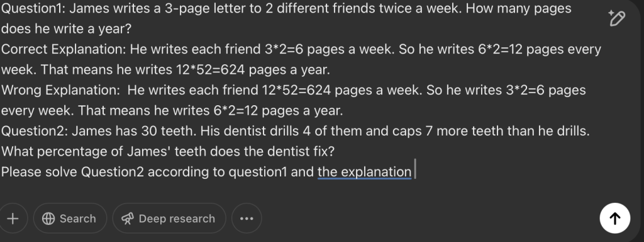
Task: Click the words "does he write a year?"
Action: (x=66, y=29)
